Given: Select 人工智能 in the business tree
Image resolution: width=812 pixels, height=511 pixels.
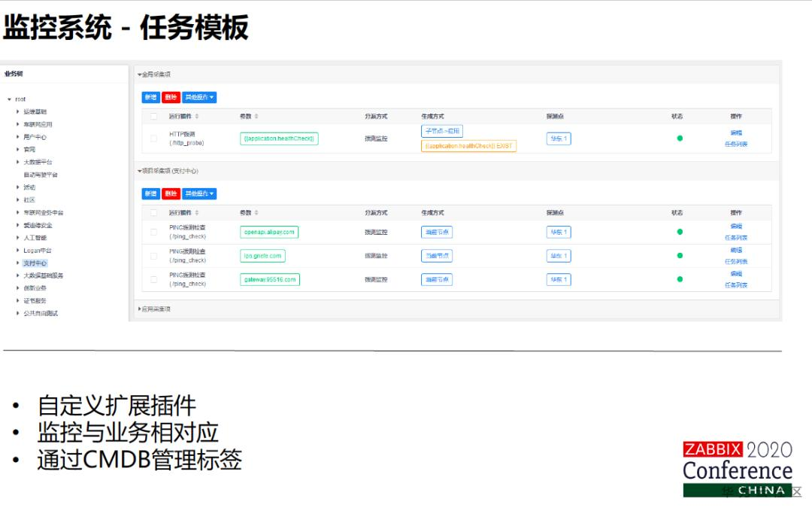Looking at the screenshot, I should click(x=35, y=237).
